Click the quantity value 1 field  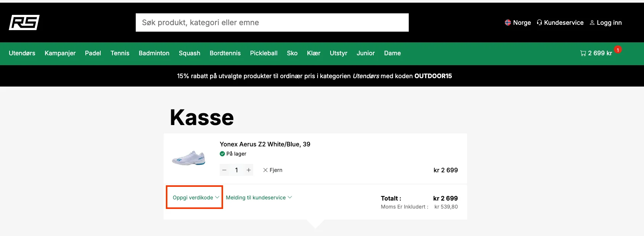[236, 170]
